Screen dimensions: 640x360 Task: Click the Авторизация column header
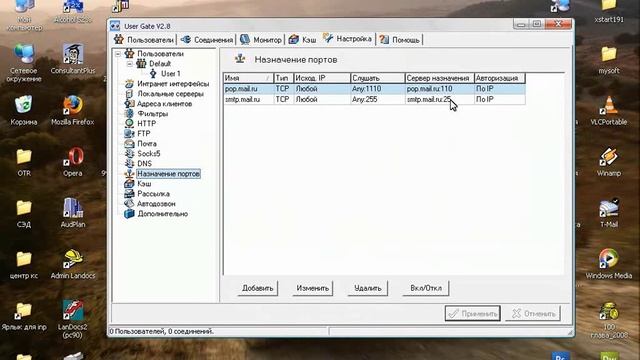[x=500, y=78]
